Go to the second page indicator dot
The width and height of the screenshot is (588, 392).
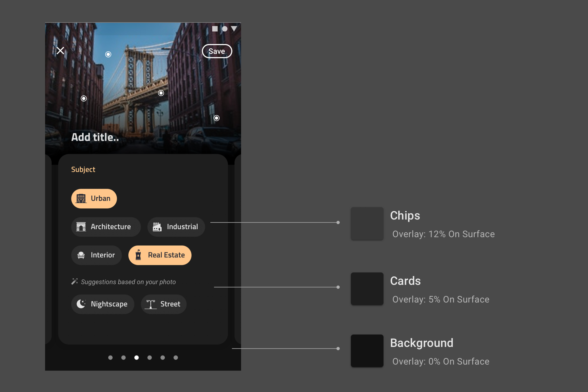[123, 358]
